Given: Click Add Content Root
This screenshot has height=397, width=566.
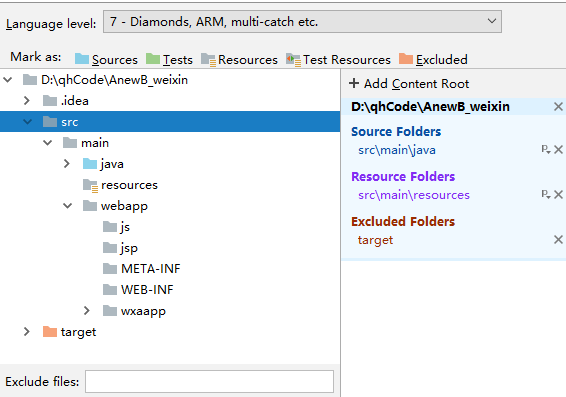Looking at the screenshot, I should 409,84.
